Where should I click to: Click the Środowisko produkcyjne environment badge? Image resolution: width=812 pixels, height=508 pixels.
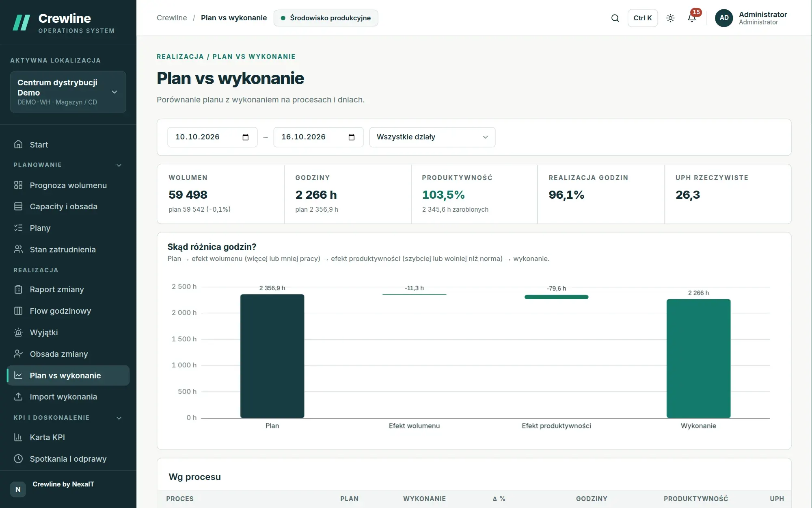coord(326,18)
